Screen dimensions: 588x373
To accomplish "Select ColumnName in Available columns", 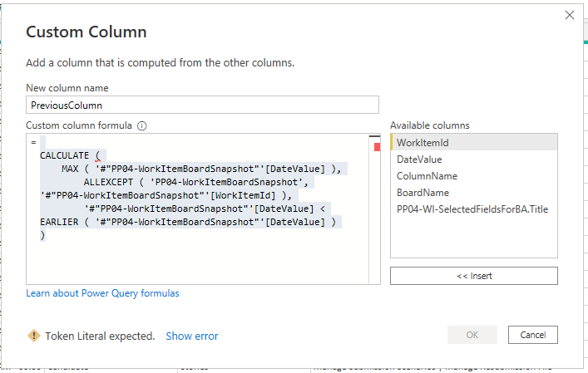I will point(474,175).
